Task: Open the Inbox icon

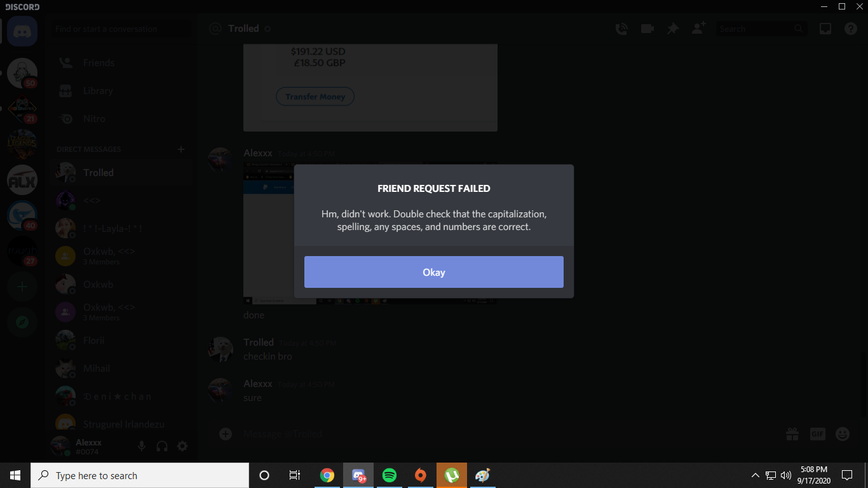Action: [825, 29]
